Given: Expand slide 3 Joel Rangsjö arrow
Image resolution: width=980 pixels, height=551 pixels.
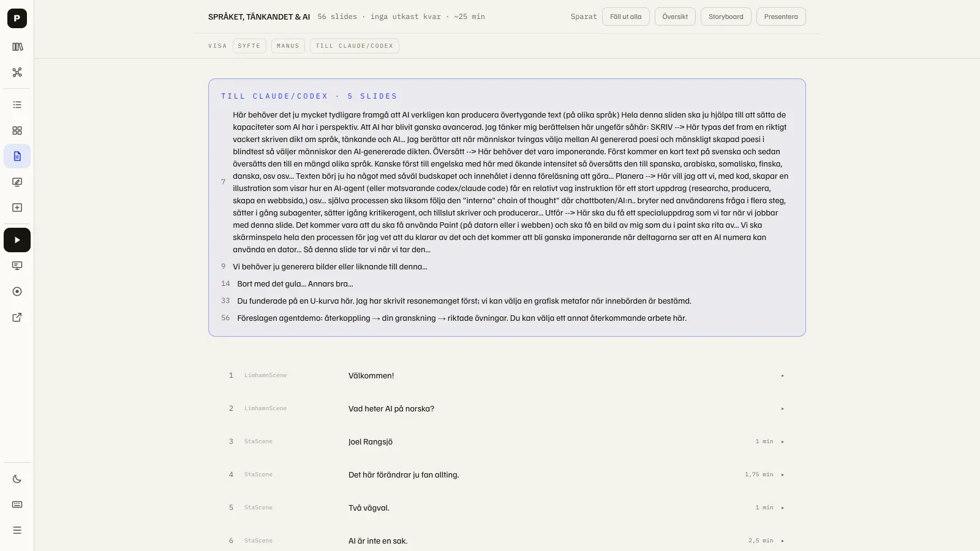Looking at the screenshot, I should (782, 441).
